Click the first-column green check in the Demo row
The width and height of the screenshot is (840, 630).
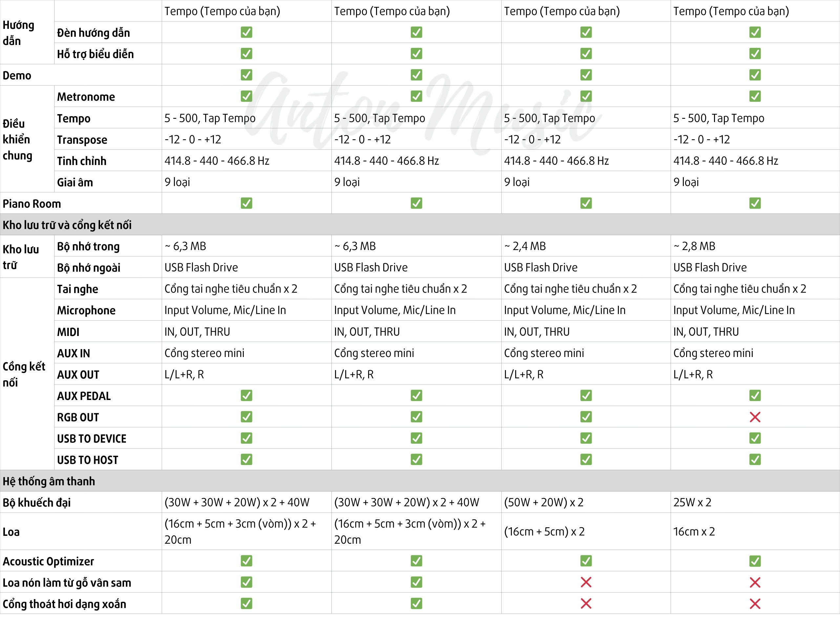246,75
